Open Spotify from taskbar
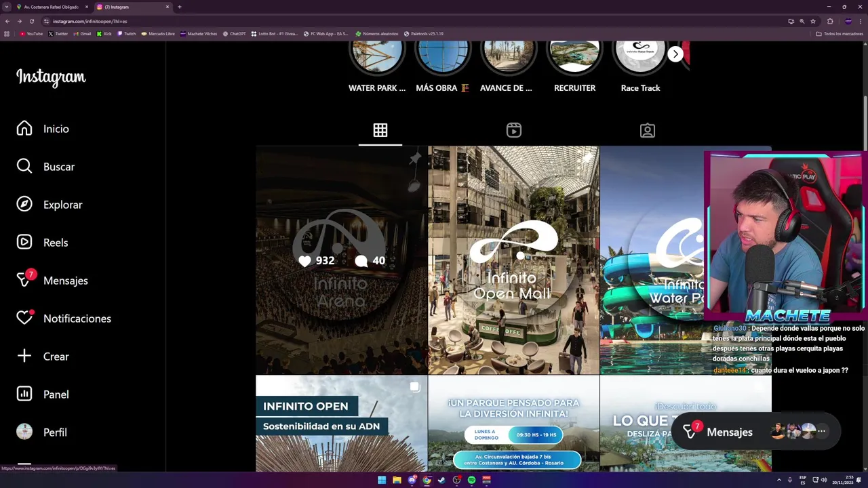868x488 pixels. [x=471, y=480]
